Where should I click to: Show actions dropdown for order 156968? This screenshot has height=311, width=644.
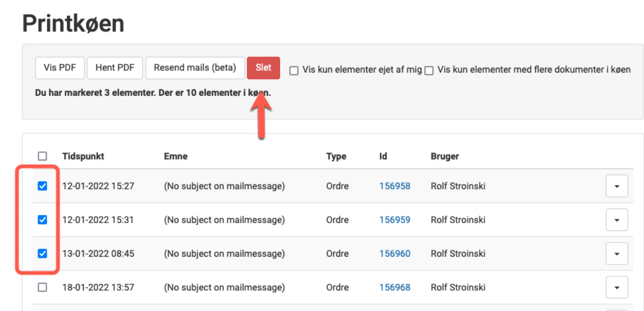coord(616,287)
